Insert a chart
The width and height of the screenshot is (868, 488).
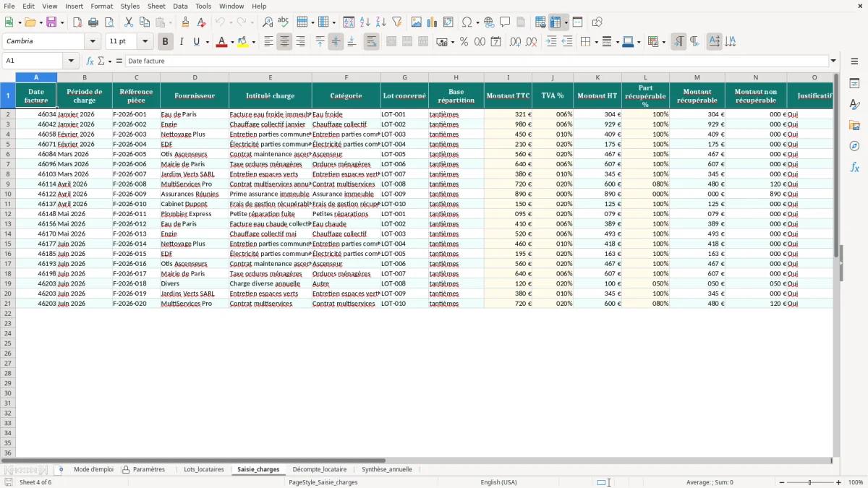(433, 22)
